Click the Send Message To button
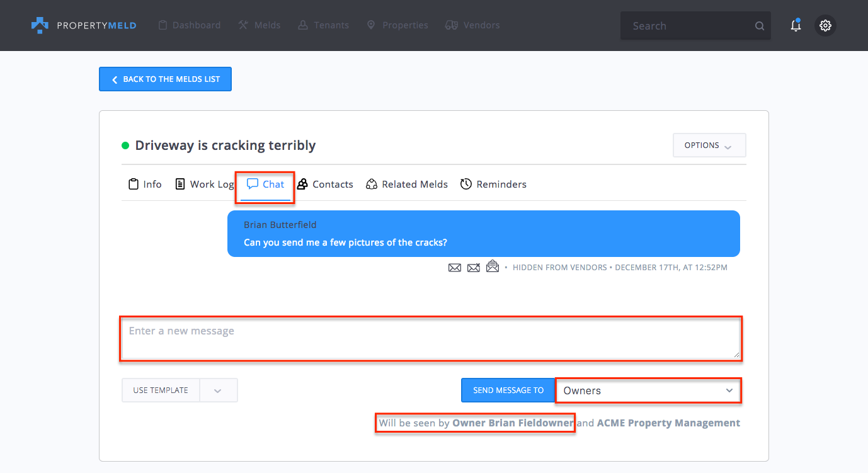Viewport: 868px width, 473px height. coord(508,390)
